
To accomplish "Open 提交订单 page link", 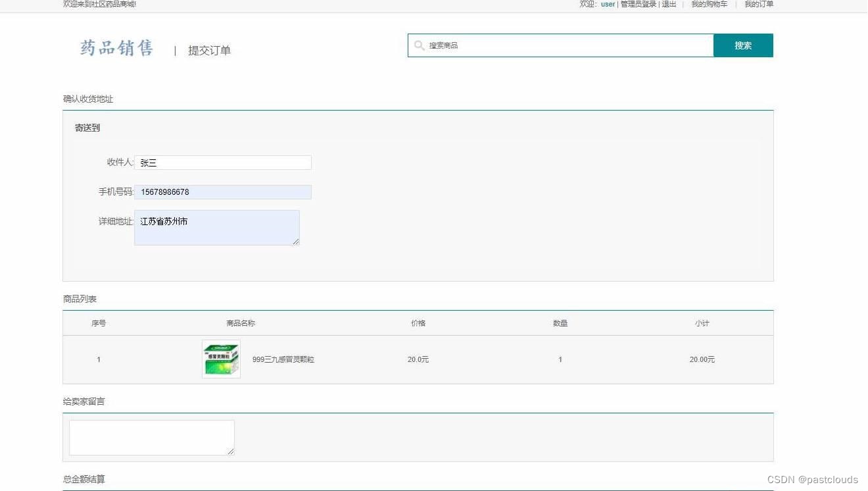I will (x=209, y=50).
